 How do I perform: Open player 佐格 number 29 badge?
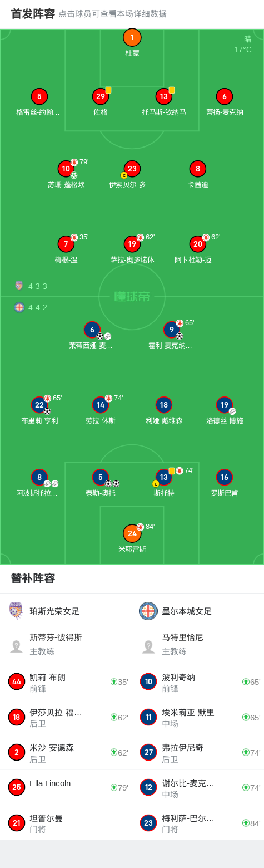[101, 96]
